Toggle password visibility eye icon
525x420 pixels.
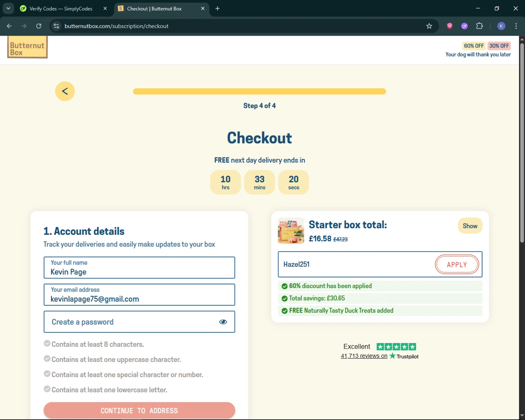[x=223, y=322]
